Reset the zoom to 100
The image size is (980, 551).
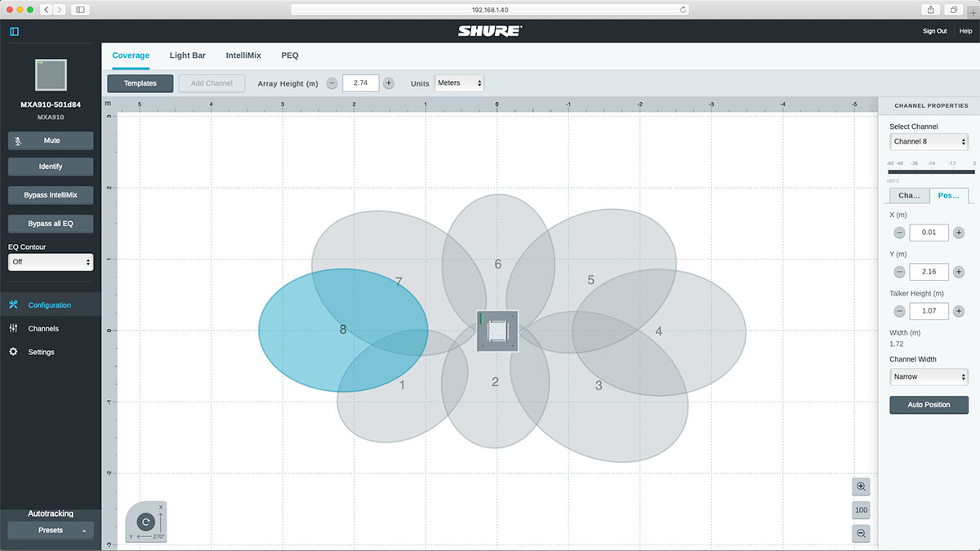tap(861, 510)
